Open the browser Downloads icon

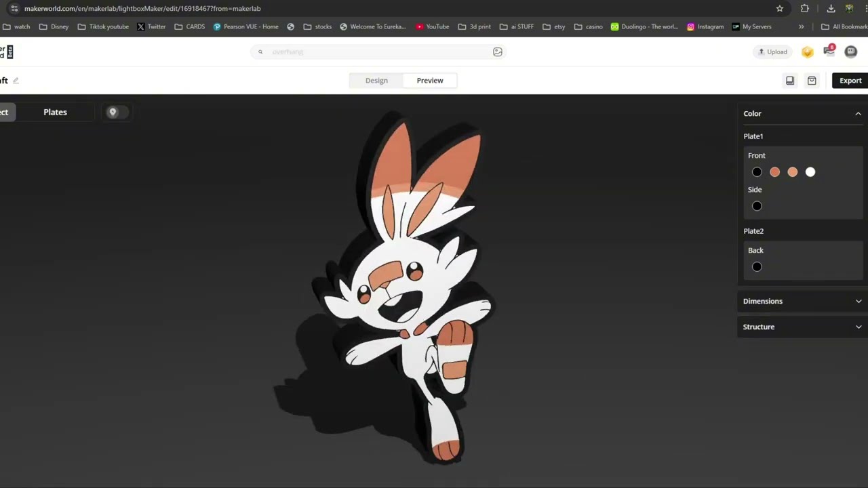[831, 8]
